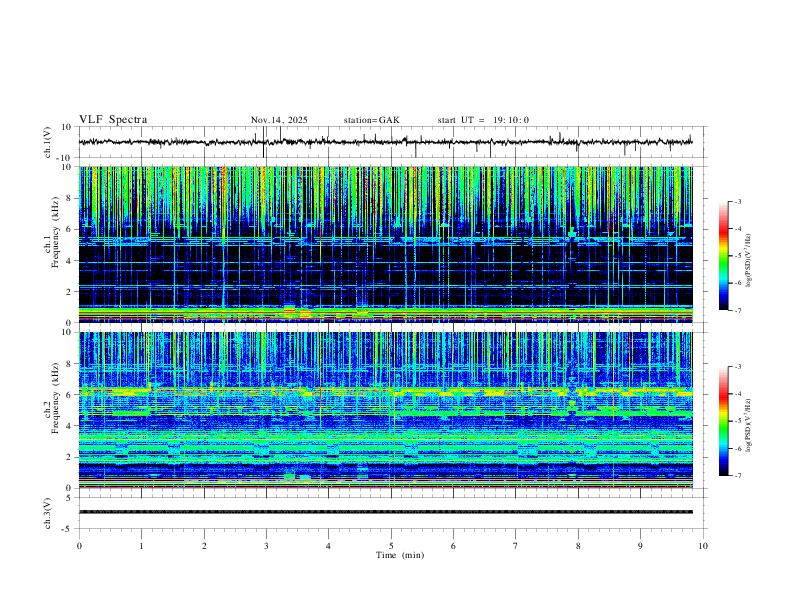Click time axis tick label "10"
This screenshot has height=612, width=792.
(x=703, y=546)
